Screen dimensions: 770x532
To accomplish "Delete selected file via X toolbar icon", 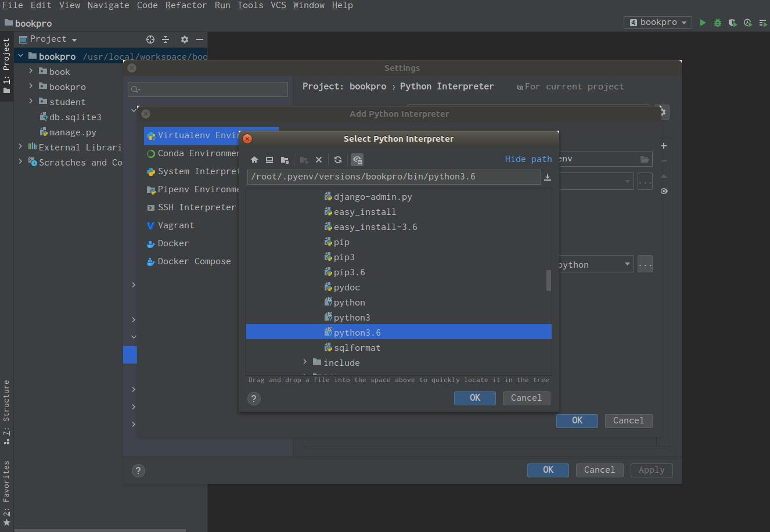I will [319, 160].
